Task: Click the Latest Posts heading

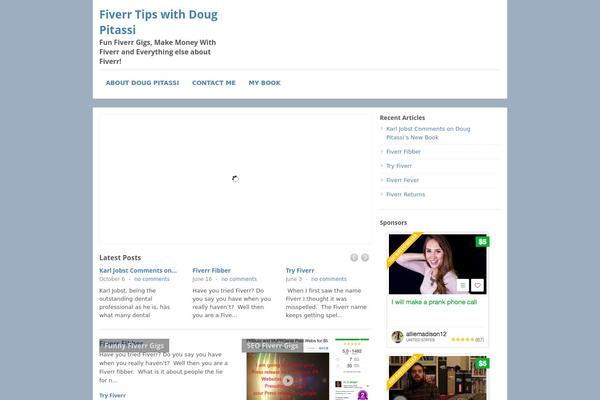Action: [120, 258]
